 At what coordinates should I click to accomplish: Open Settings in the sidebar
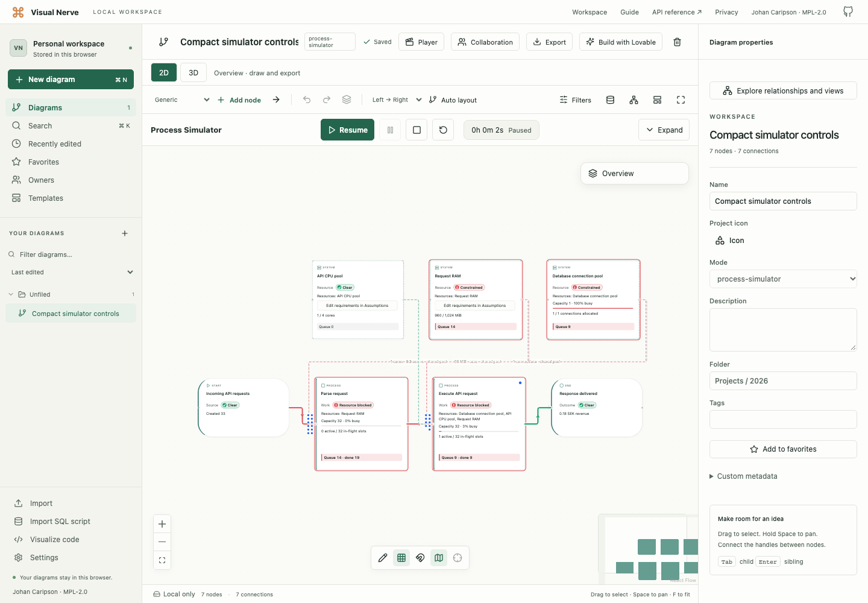(x=71, y=558)
